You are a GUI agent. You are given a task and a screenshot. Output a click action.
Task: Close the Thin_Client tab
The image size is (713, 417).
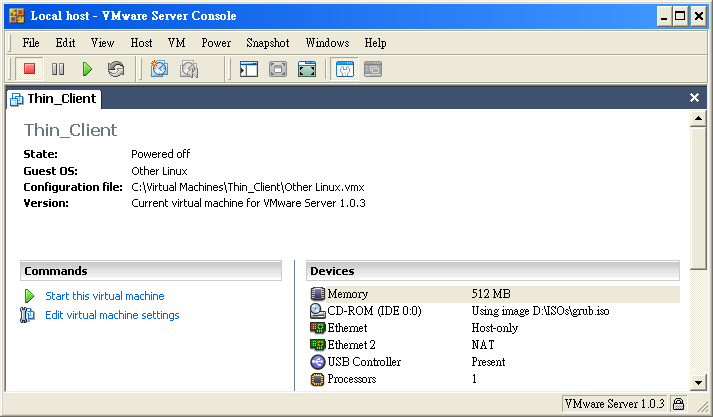tap(694, 97)
